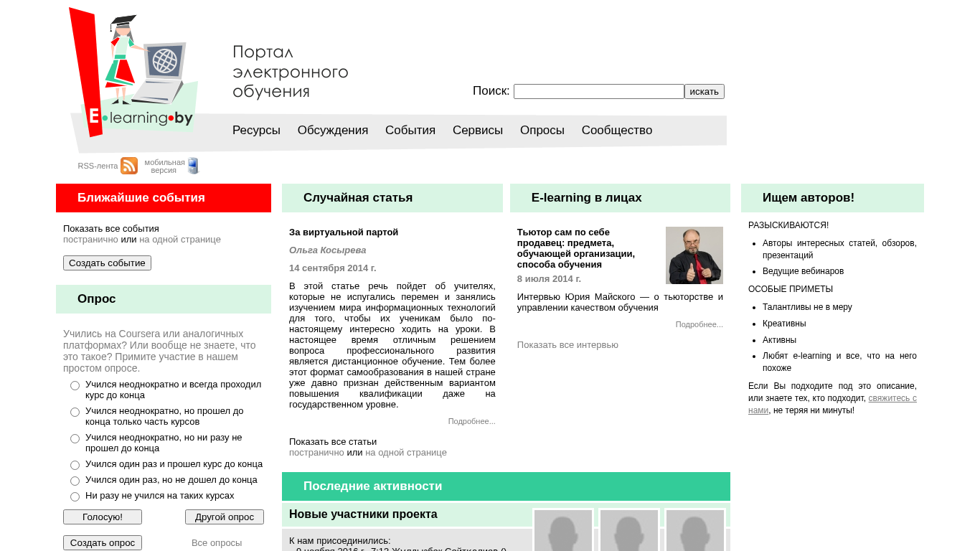This screenshot has height=551, width=980.
Task: Open the Сообщество menu
Action: tap(617, 131)
